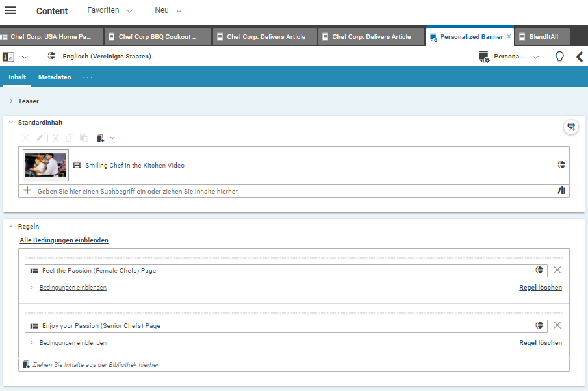This screenshot has height=391, width=588.
Task: Open the Persona selector dropdown
Action: pyautogui.click(x=509, y=57)
